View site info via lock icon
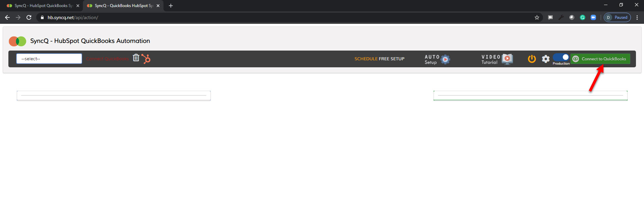Image resolution: width=644 pixels, height=222 pixels. tap(42, 17)
